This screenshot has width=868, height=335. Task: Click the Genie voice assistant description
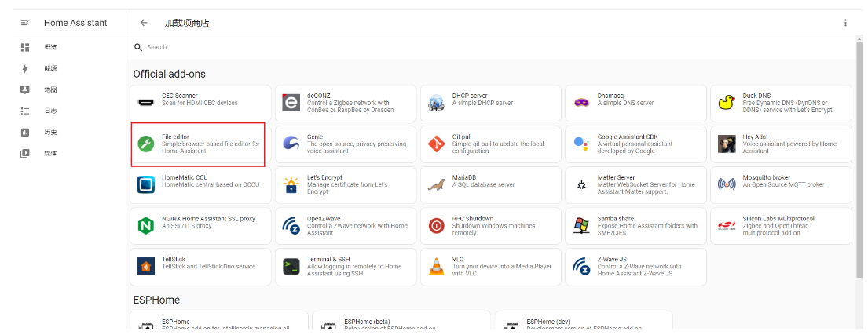click(x=357, y=147)
